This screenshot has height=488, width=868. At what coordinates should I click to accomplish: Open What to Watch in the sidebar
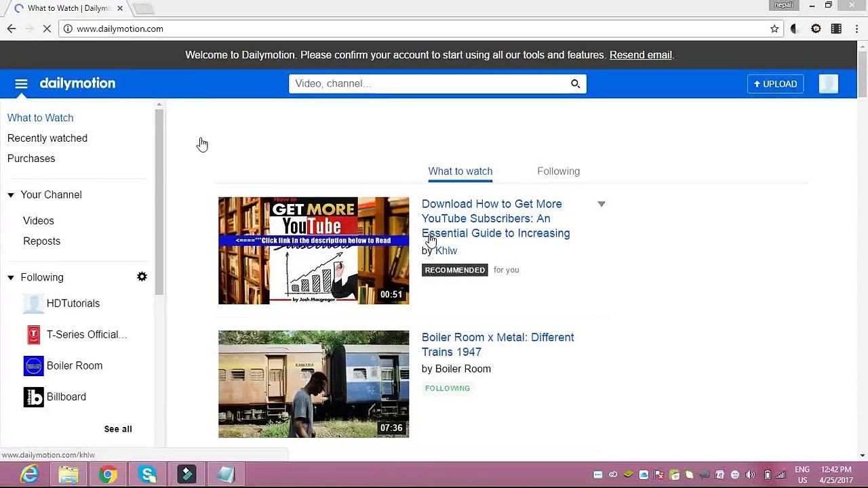(x=40, y=118)
